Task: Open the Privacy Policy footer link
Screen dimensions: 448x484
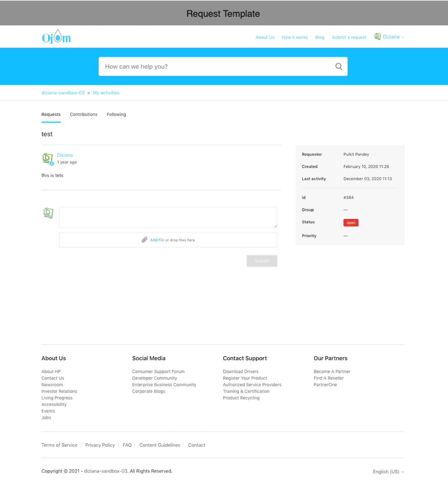Action: pos(100,445)
